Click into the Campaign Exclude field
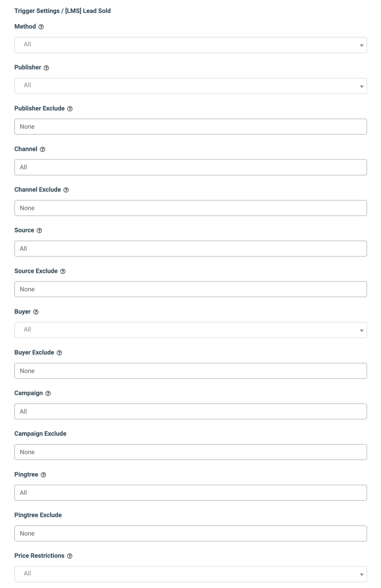Viewport: 381px width, 588px height. 191,452
